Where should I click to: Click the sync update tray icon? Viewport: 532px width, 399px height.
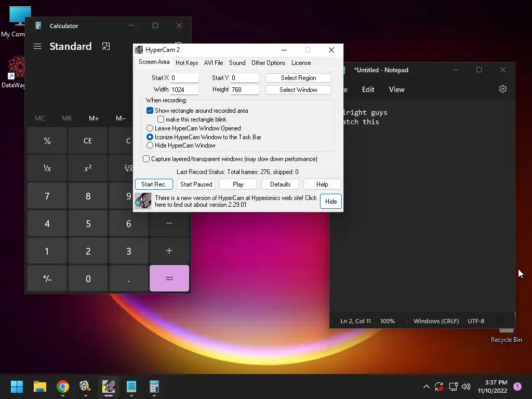[439, 387]
